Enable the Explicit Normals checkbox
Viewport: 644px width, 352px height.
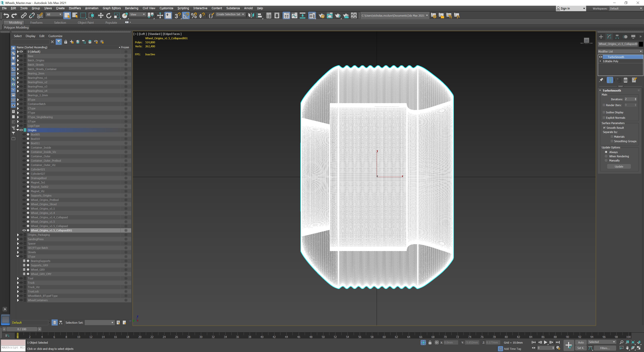[x=604, y=118]
